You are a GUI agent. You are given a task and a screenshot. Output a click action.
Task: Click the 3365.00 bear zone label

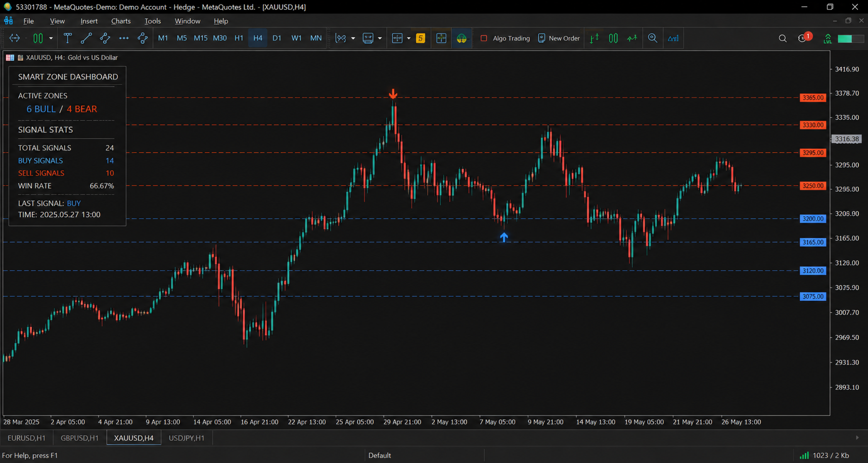point(813,98)
